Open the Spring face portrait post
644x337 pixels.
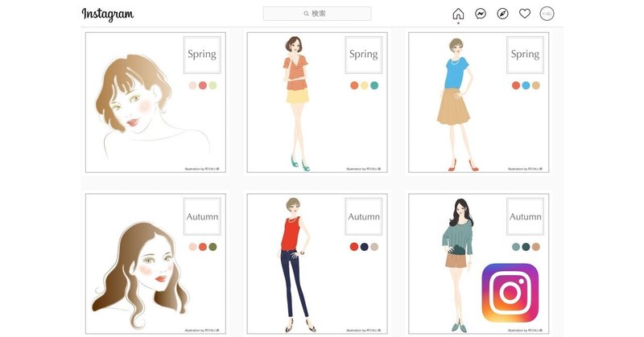pyautogui.click(x=155, y=102)
